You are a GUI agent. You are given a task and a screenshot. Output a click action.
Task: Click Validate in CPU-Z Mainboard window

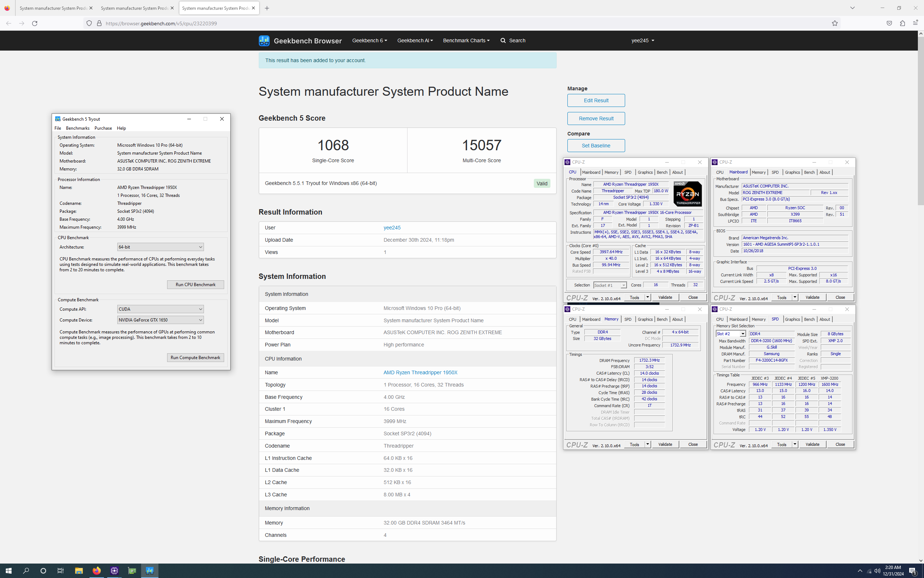pos(812,297)
